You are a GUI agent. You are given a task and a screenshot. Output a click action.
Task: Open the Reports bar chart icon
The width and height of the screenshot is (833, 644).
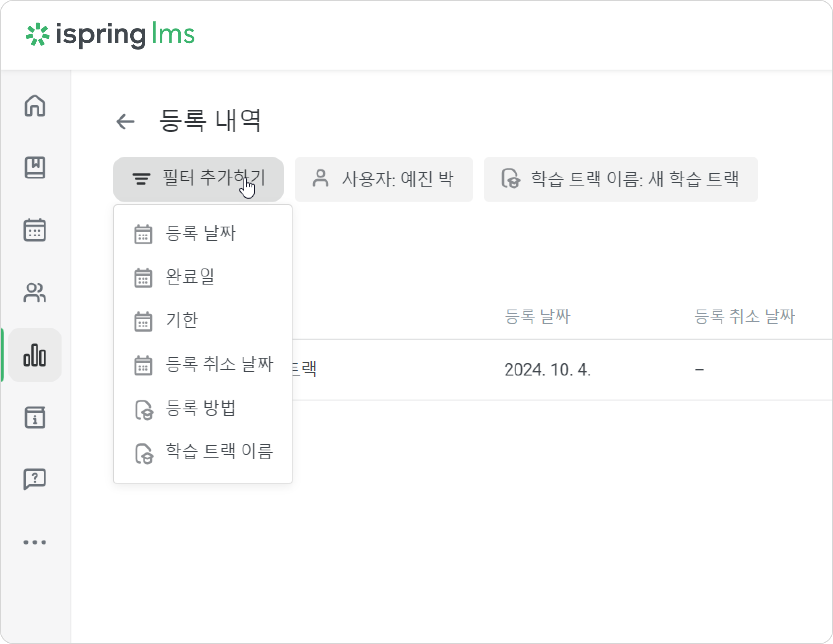(35, 355)
